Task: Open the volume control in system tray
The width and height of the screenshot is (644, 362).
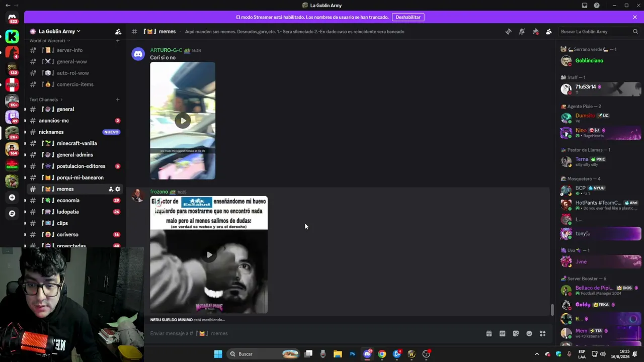Action: tap(603, 354)
